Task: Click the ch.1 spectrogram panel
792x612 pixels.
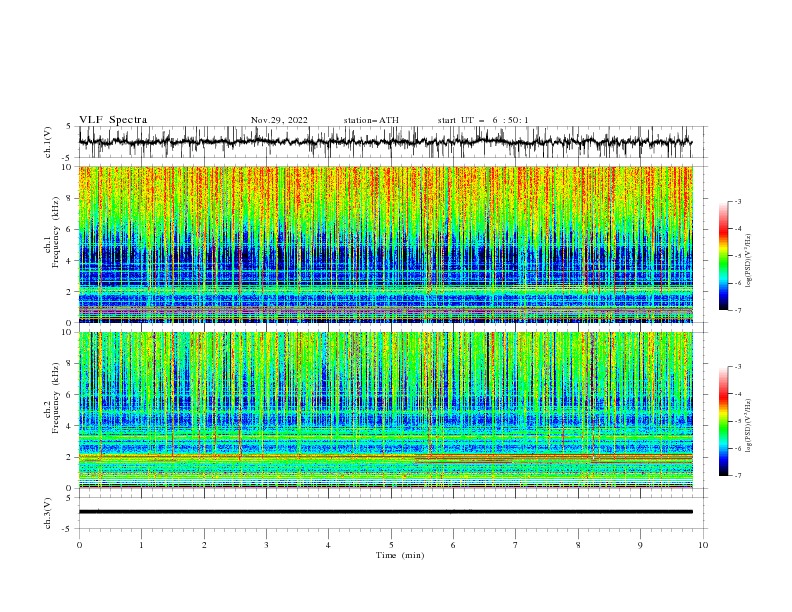Action: click(x=386, y=244)
